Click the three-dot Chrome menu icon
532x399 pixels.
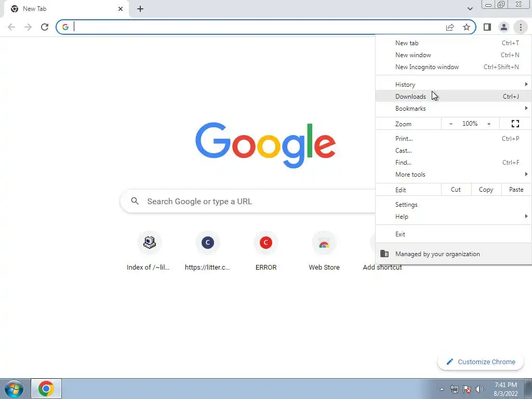[521, 27]
